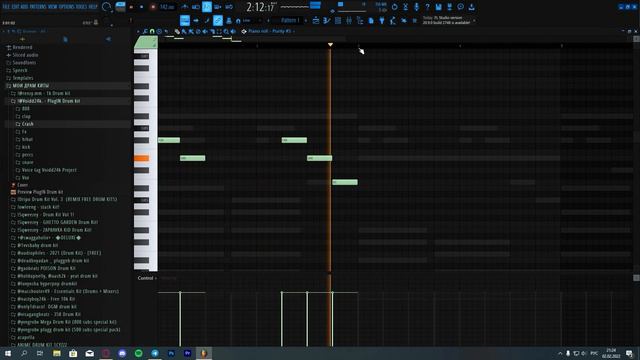Open the mixer view icon
The image size is (640, 360).
pos(349,20)
